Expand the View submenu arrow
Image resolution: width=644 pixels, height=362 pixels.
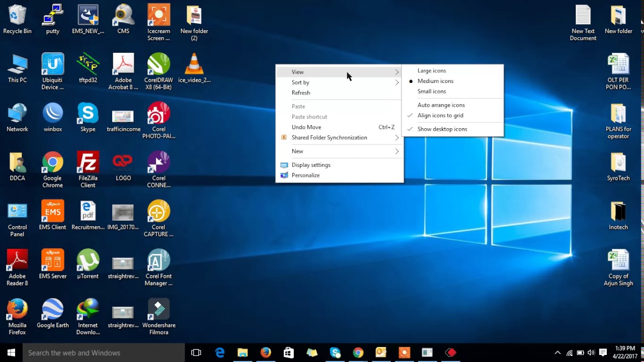click(x=396, y=72)
